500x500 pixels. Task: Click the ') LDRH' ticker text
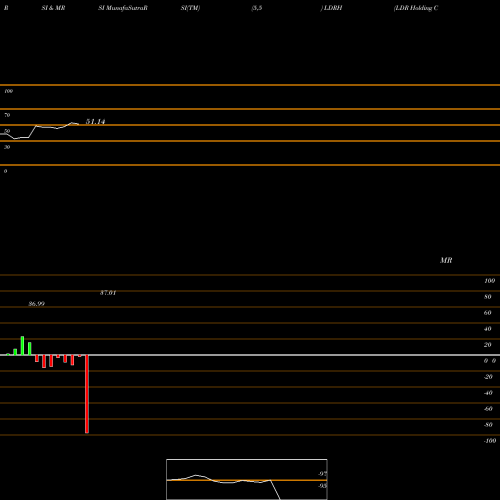pos(331,8)
